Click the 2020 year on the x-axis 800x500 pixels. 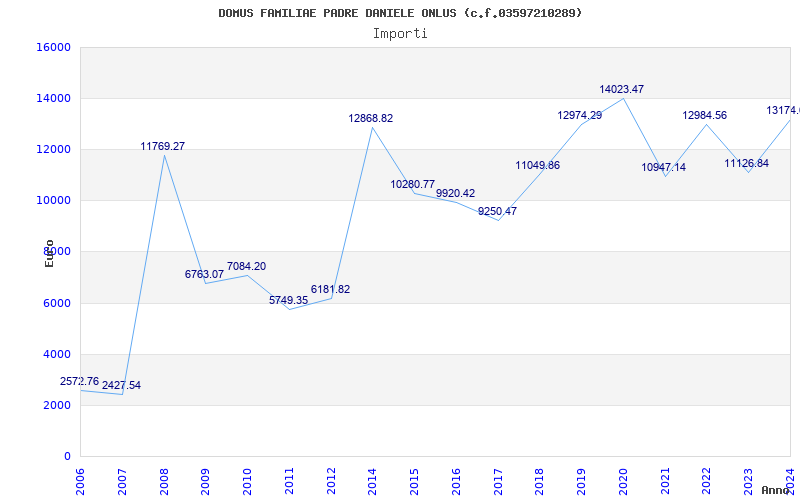622,479
